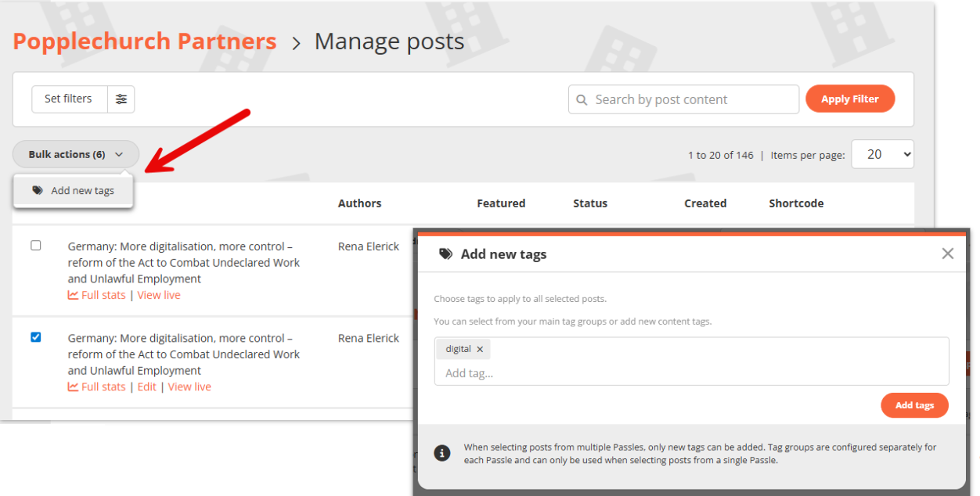
Task: Open the Items per page dropdown
Action: [882, 155]
